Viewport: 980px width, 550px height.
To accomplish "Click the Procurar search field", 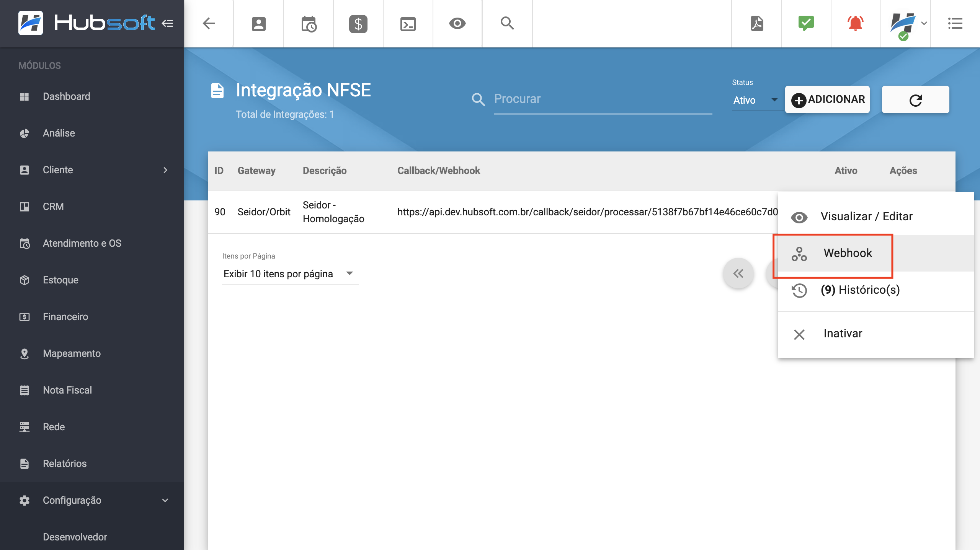I will pos(603,99).
